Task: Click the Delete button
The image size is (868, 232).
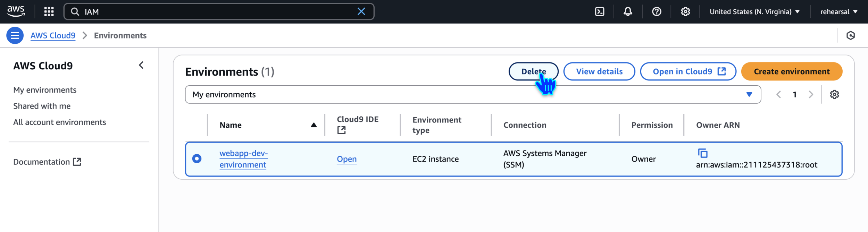Action: coord(534,71)
